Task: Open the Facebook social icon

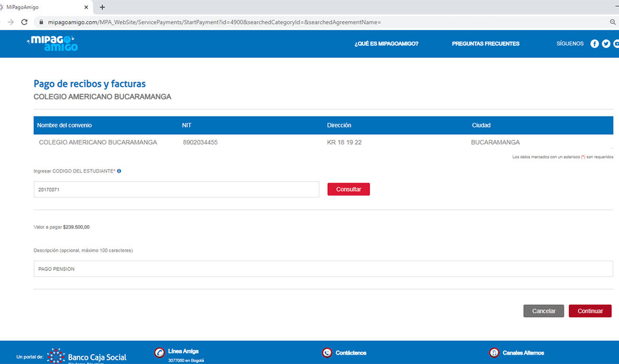Action: click(595, 44)
